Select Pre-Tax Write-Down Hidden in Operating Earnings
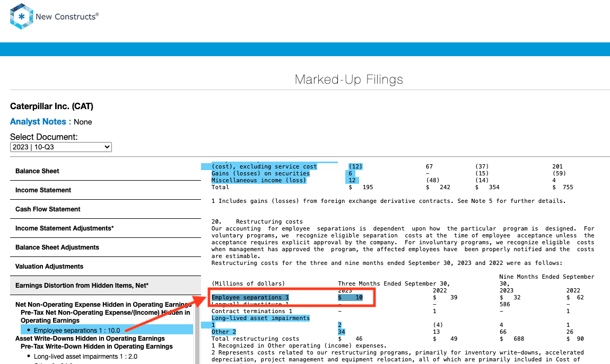The width and height of the screenshot is (610, 364). (97, 347)
